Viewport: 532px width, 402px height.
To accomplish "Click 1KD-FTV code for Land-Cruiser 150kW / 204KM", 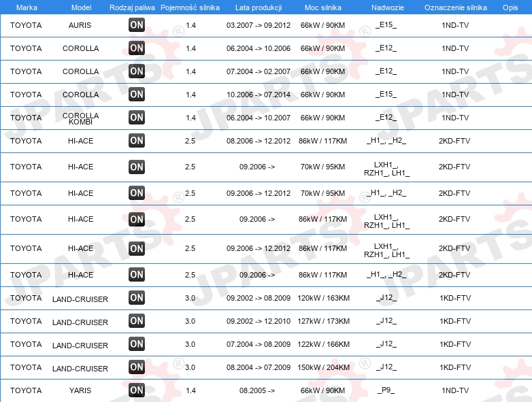I will coord(455,367).
